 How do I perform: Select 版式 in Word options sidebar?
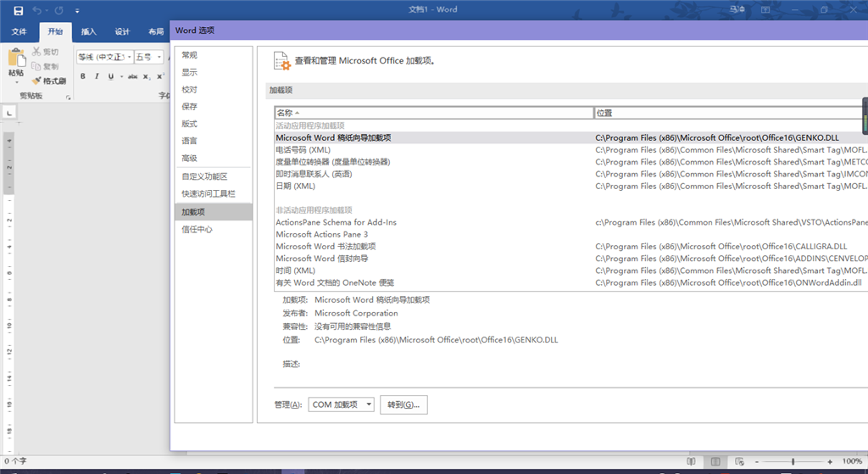214,124
